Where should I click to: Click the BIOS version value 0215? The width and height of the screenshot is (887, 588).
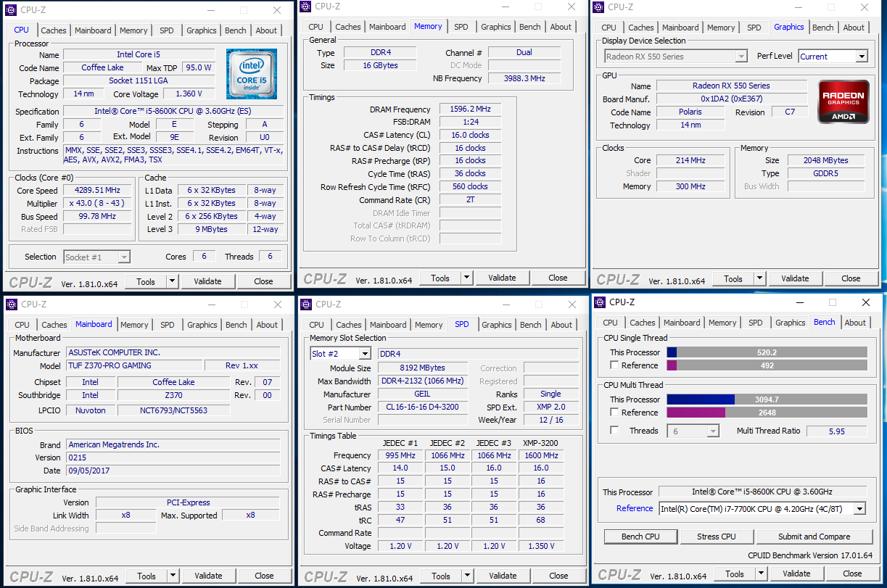click(173, 457)
